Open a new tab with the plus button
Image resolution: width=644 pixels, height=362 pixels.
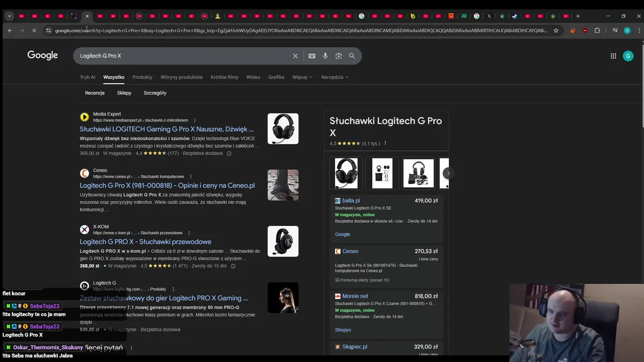tap(578, 16)
